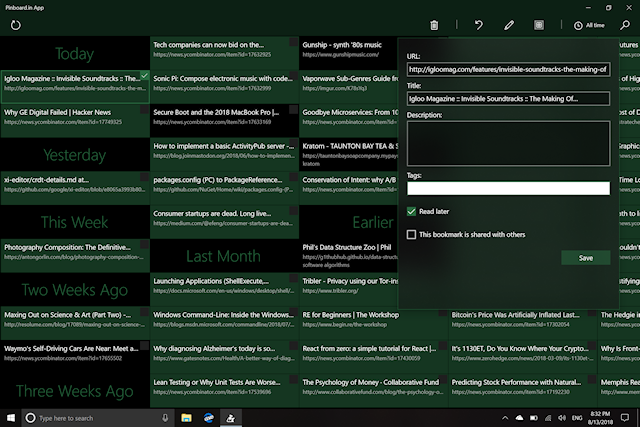This screenshot has height=427, width=640.
Task: Click the taskbar search box
Action: pos(96,418)
